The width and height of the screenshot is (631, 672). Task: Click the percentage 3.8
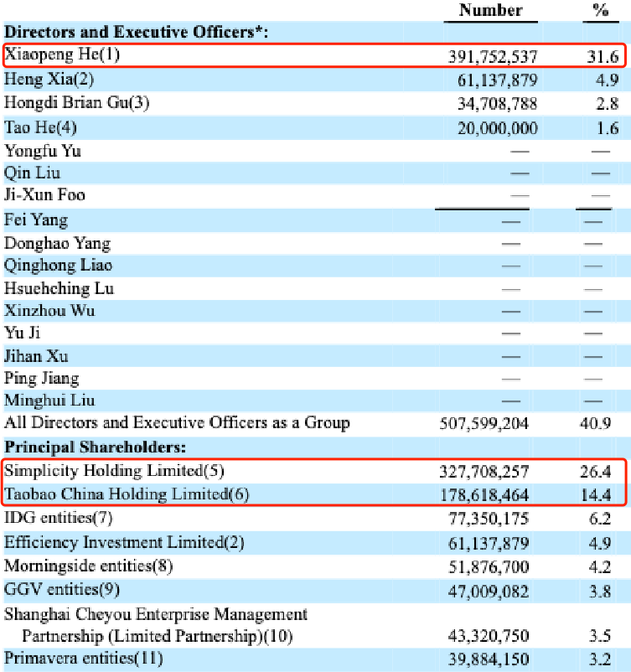pos(599,592)
